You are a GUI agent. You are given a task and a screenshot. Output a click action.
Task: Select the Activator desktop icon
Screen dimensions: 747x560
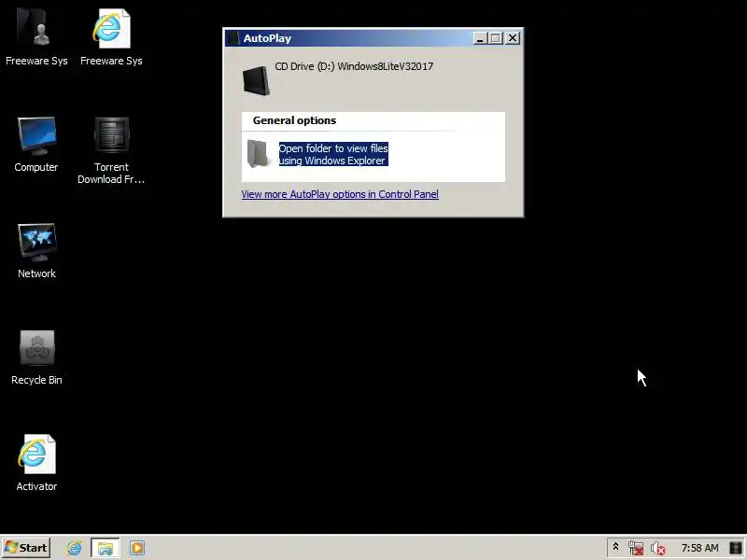(x=36, y=463)
